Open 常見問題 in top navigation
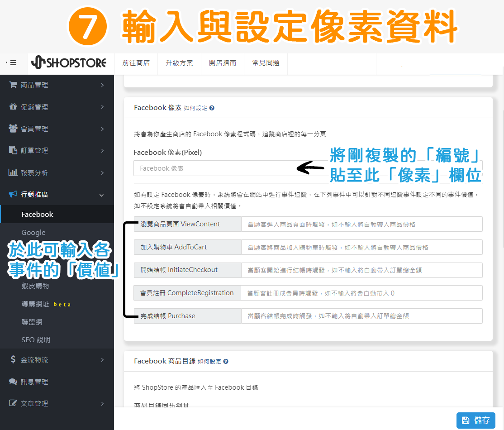Screen dimensions: 504x430 click(266, 63)
